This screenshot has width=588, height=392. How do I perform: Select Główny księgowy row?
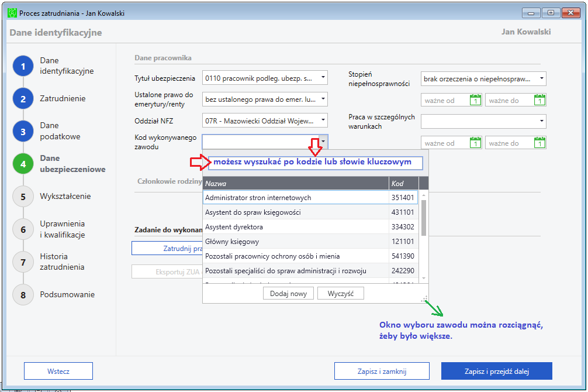tap(310, 242)
